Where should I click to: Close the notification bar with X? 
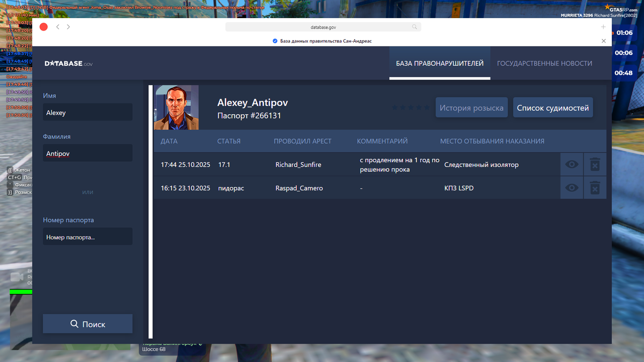click(x=604, y=41)
